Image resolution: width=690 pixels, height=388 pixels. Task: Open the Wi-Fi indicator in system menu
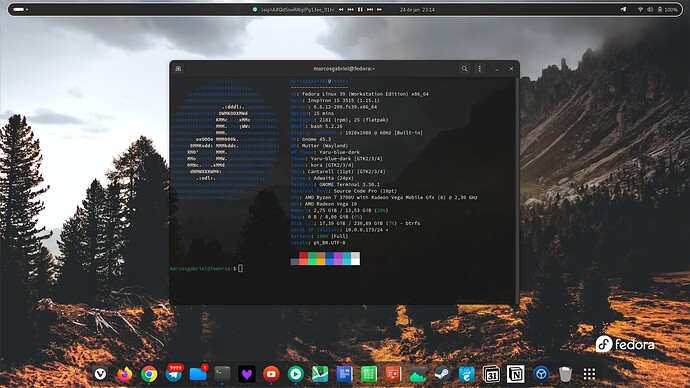(x=640, y=9)
